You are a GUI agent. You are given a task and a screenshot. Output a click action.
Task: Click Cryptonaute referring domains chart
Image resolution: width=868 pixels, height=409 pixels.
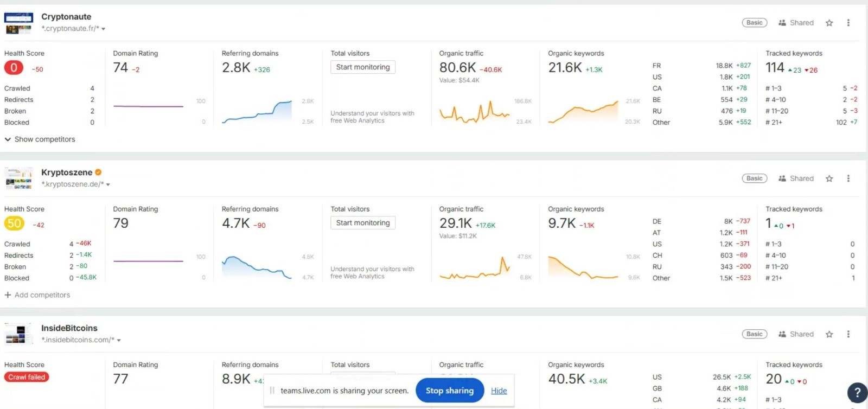[x=257, y=112]
